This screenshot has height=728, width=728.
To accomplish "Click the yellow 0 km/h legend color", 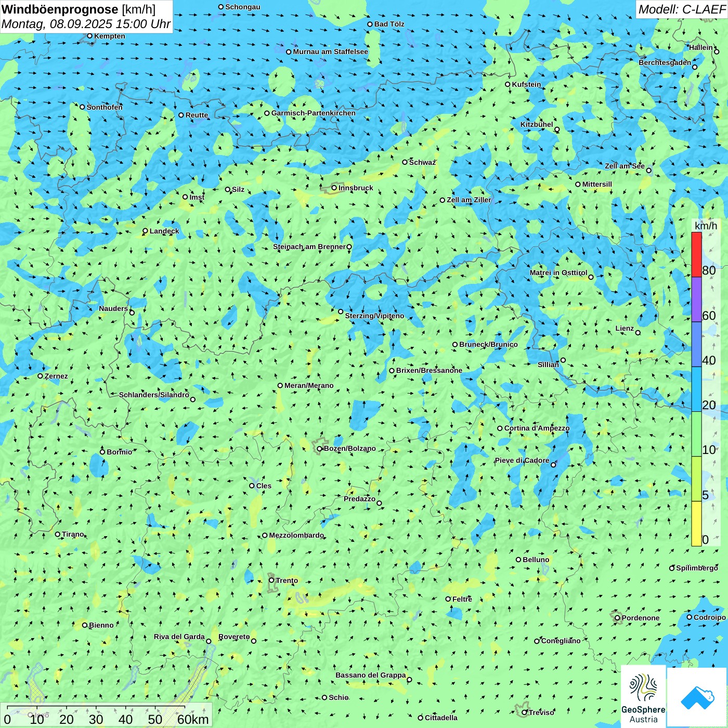I will tap(696, 524).
